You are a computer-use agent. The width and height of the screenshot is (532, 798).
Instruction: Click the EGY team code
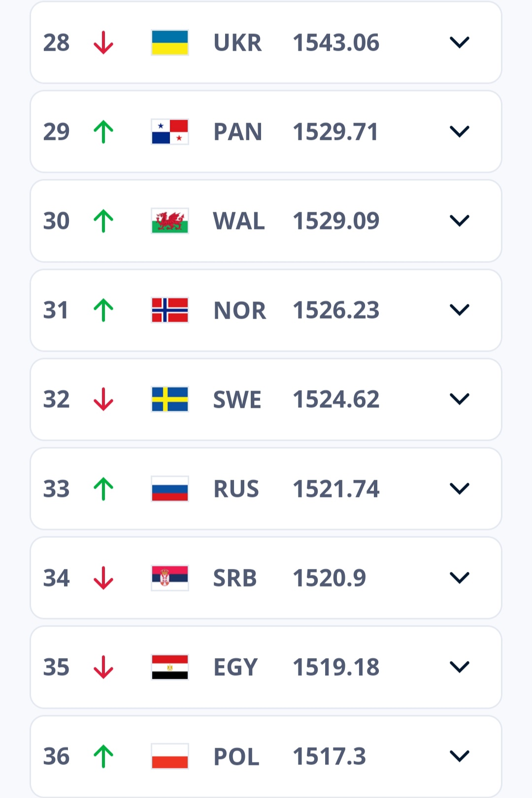(235, 667)
